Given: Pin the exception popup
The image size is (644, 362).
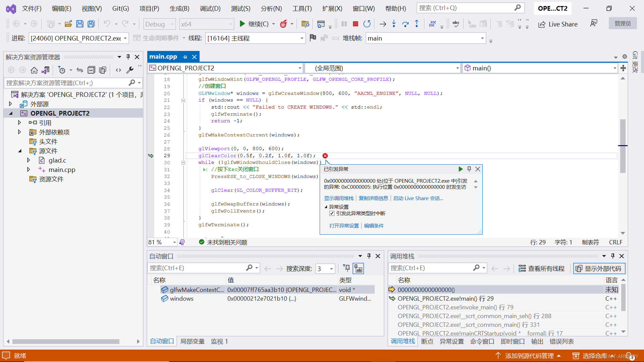Looking at the screenshot, I should point(469,169).
